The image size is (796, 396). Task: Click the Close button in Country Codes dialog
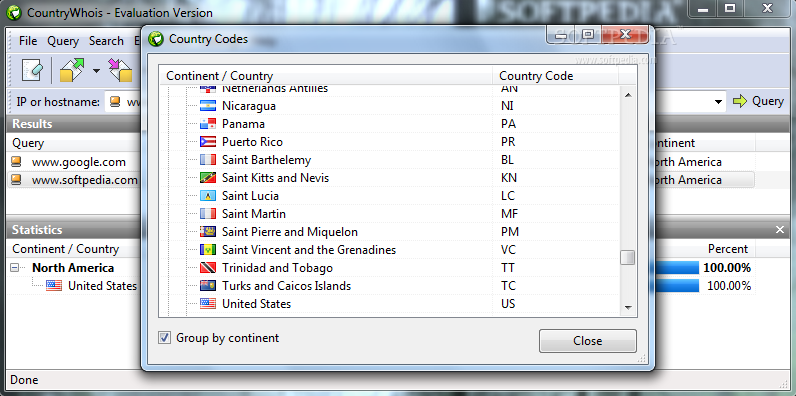(587, 341)
